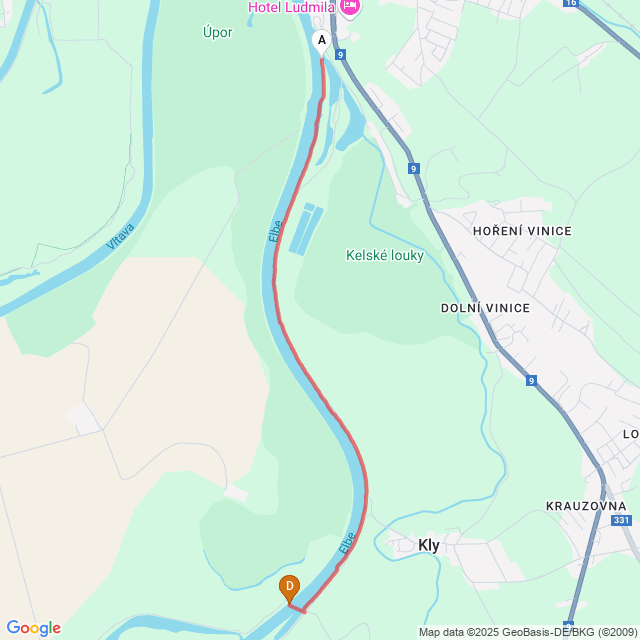This screenshot has width=640, height=640.
Task: Select the Hotel Ludmila label
Action: click(x=291, y=7)
